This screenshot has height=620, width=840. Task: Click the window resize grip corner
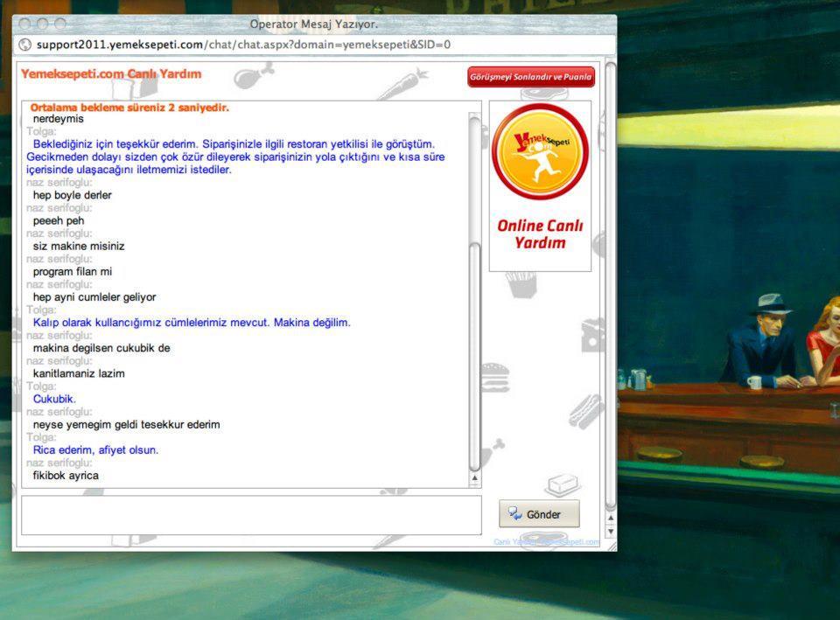(612, 546)
